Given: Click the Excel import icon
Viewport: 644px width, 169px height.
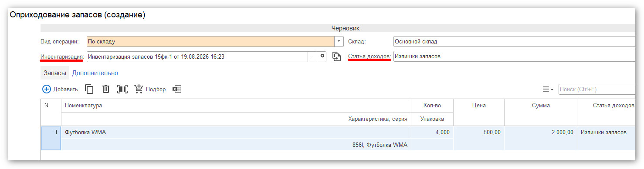Looking at the screenshot, I should 177,89.
